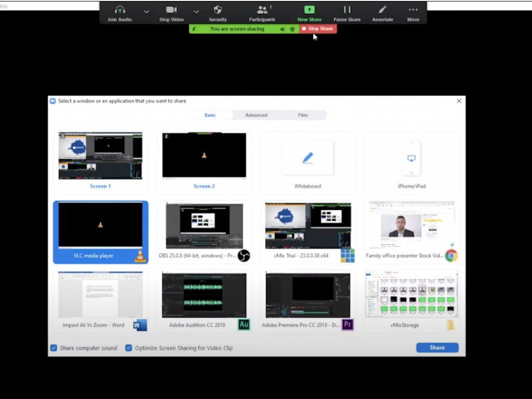Viewport: 532px width, 399px height.
Task: Click the shield icon in the sharing bar
Action: click(x=292, y=29)
